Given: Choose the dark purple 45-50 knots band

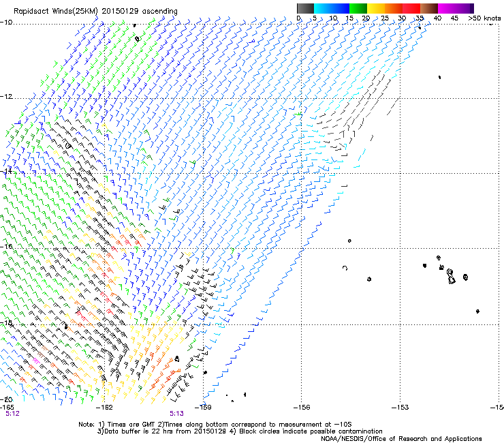Looking at the screenshot, I should pos(464,8).
